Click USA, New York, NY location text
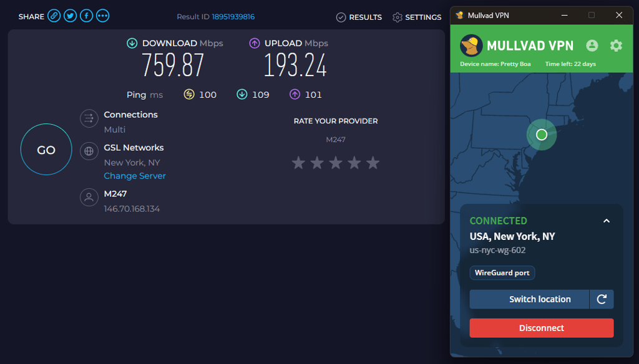639x364 pixels. coord(512,237)
